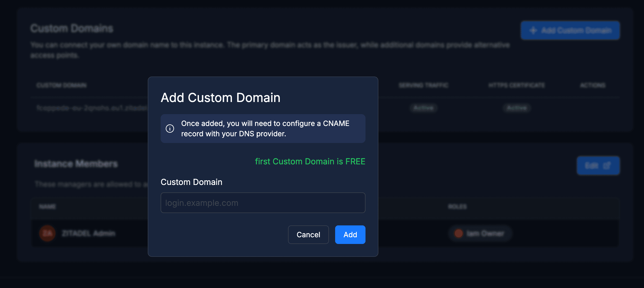This screenshot has width=644, height=288.
Task: Click the Add button to confirm the domain
Action: click(350, 234)
